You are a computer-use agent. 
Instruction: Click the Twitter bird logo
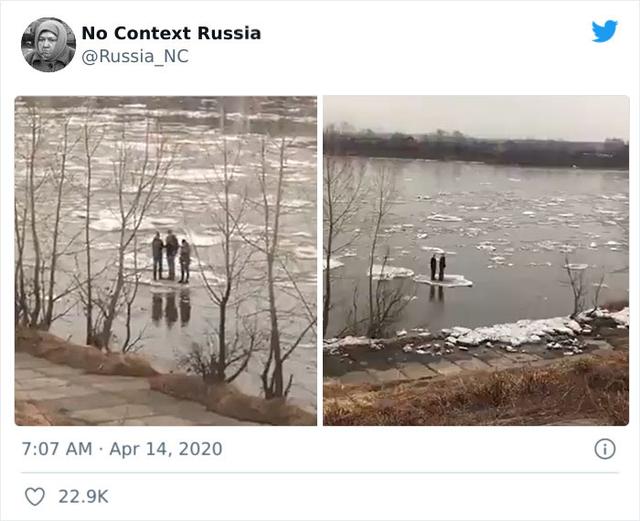604,31
